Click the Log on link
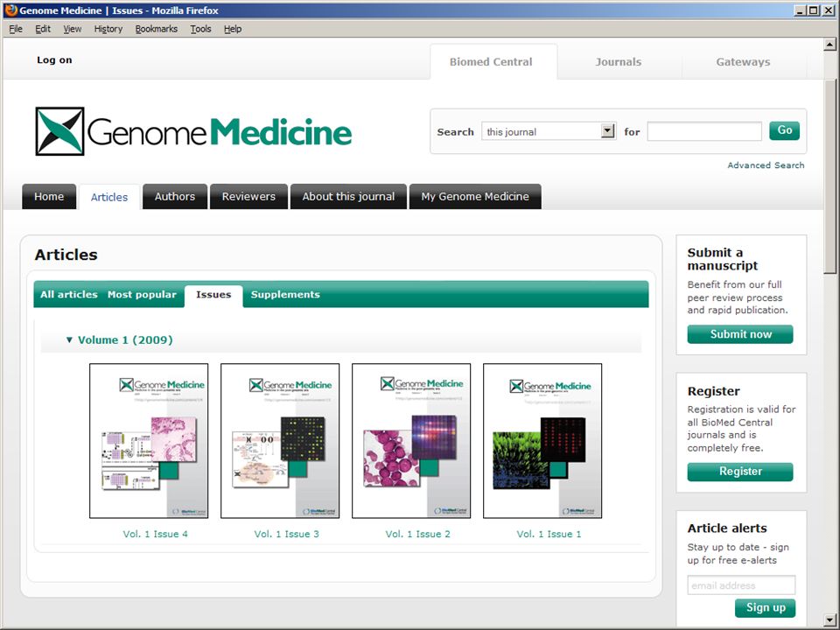The image size is (840, 630). click(x=54, y=60)
